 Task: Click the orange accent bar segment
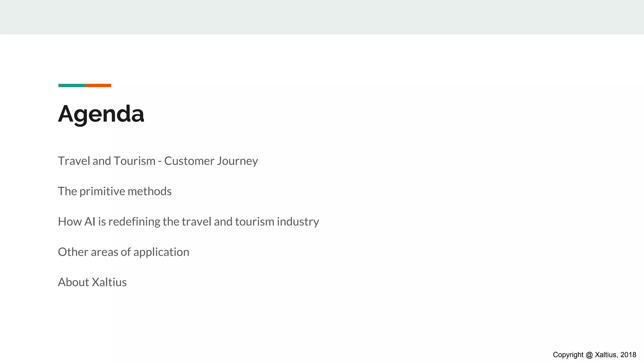tap(98, 85)
